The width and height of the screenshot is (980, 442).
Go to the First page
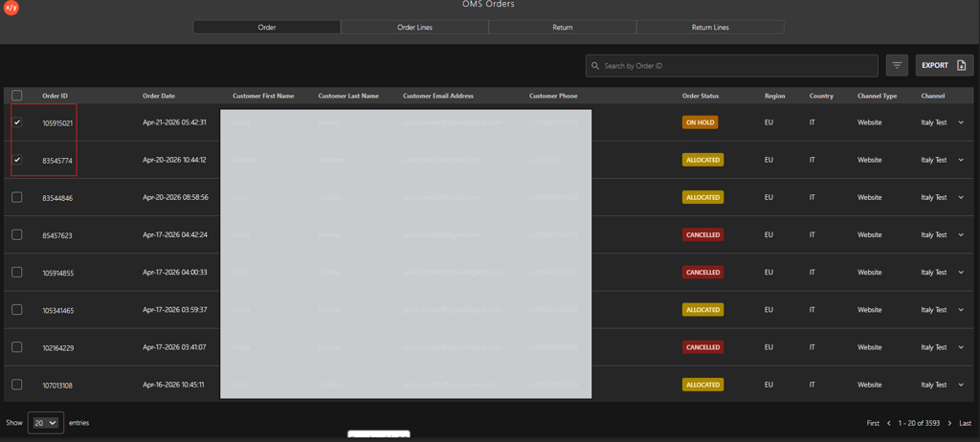[x=873, y=423]
